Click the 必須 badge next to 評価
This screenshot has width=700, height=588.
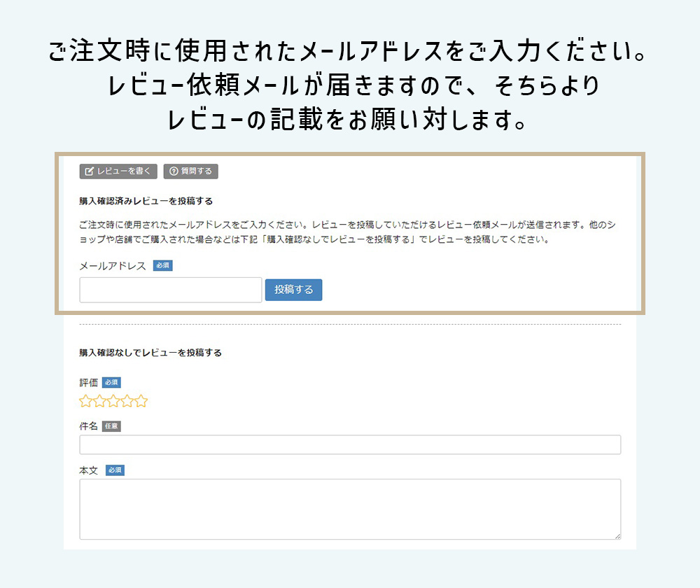pyautogui.click(x=111, y=383)
